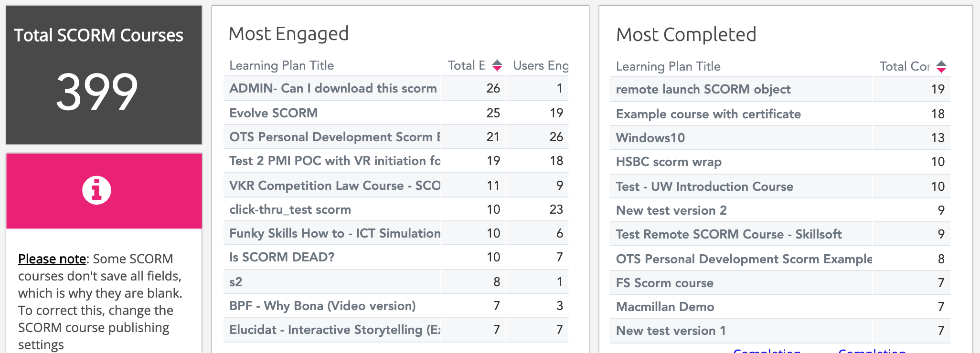
Task: Click the Total SCORM Courses 399 tile
Action: click(x=104, y=75)
